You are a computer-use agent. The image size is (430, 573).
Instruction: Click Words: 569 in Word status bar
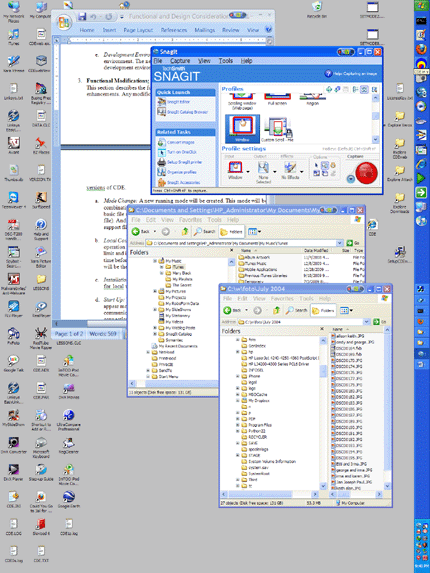tap(103, 334)
